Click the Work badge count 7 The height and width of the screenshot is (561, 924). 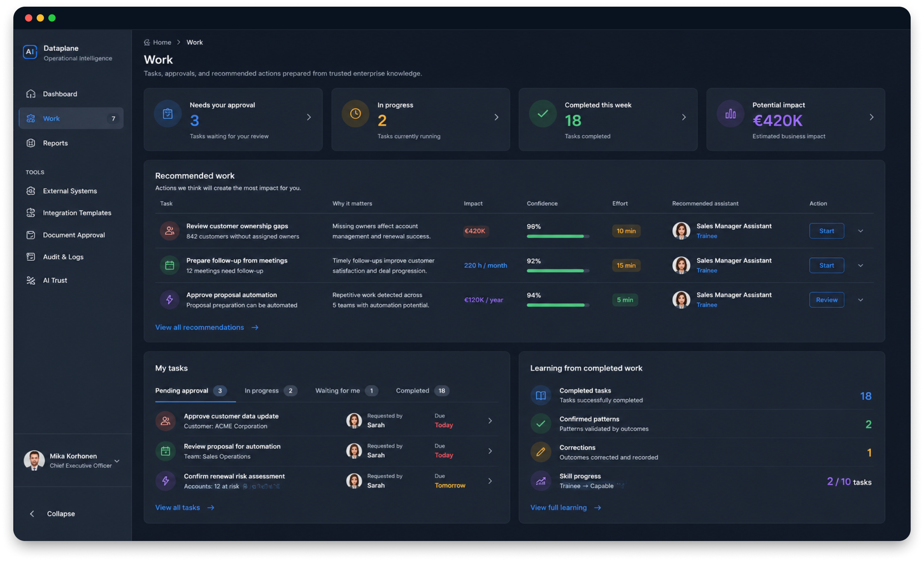click(x=113, y=118)
